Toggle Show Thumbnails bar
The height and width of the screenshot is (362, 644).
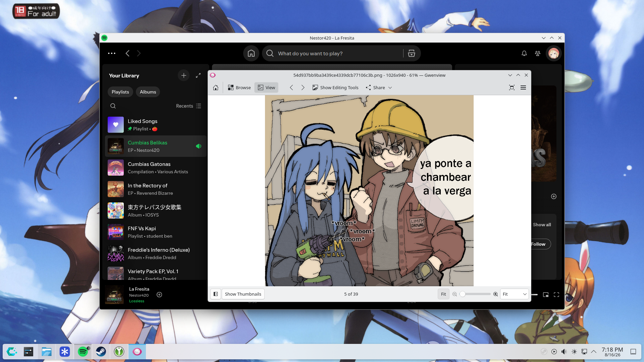coord(243,294)
